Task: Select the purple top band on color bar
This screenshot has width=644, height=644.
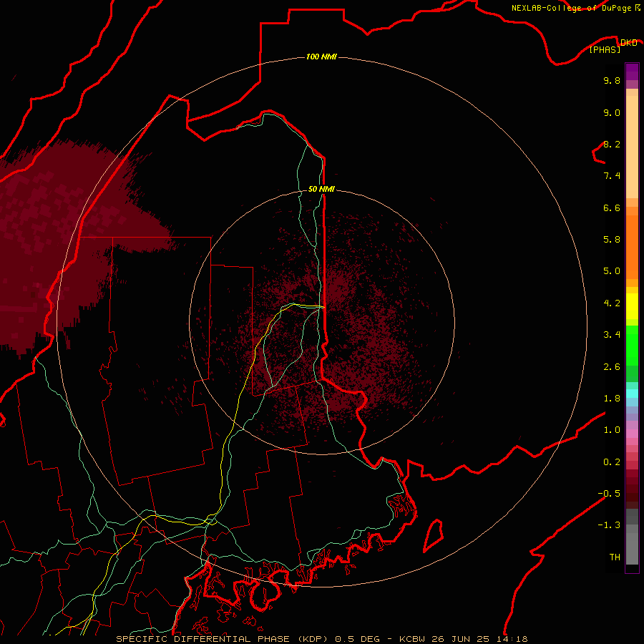Action: (x=632, y=72)
